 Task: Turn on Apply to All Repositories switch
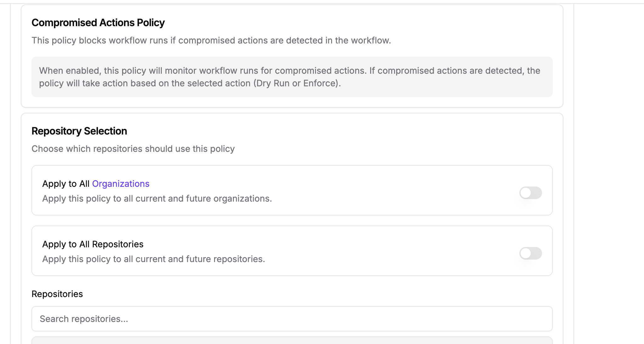(530, 253)
